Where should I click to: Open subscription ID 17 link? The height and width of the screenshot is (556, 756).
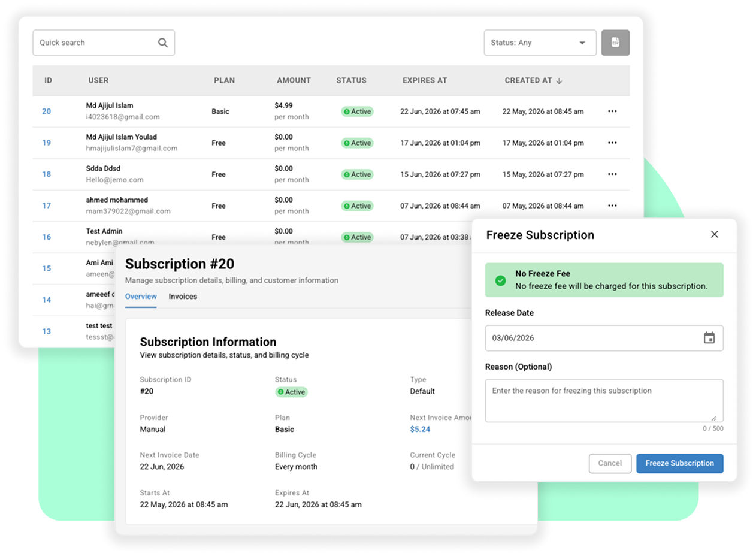pos(46,206)
